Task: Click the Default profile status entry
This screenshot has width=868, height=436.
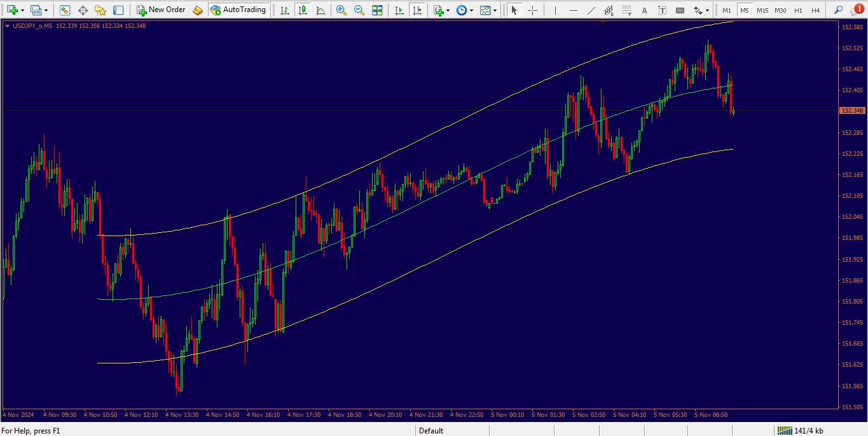Action: pos(431,431)
